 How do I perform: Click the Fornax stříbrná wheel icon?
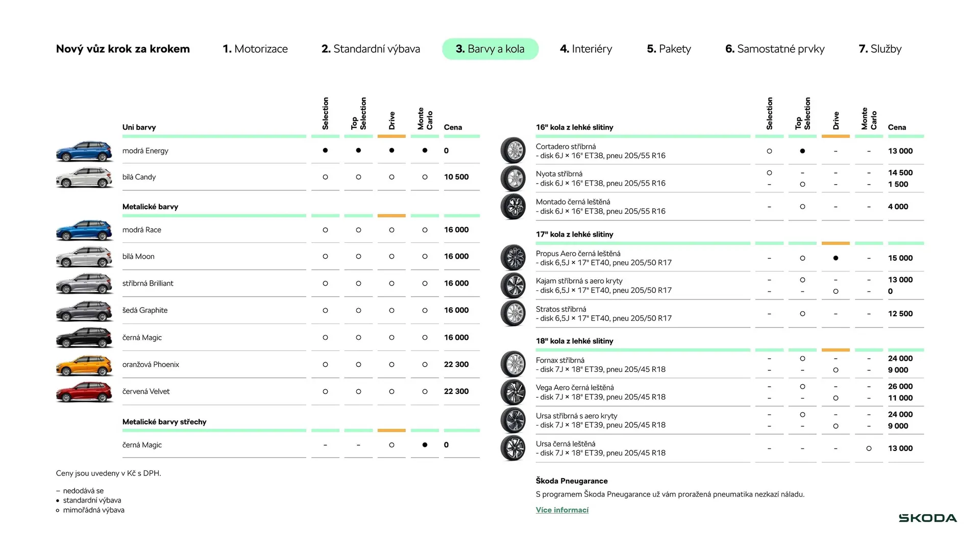[513, 364]
